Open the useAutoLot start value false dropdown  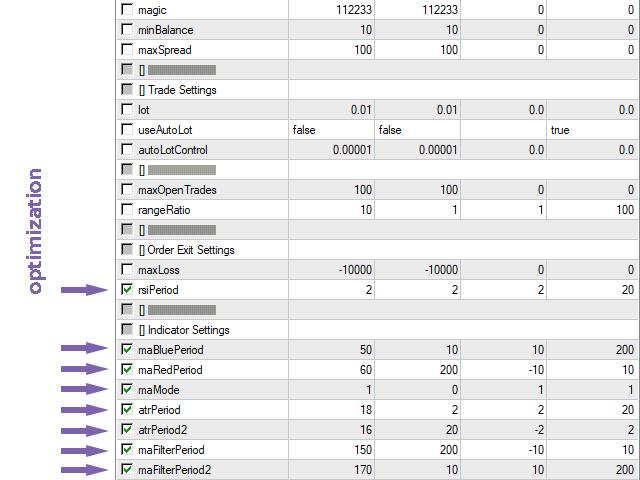point(418,129)
